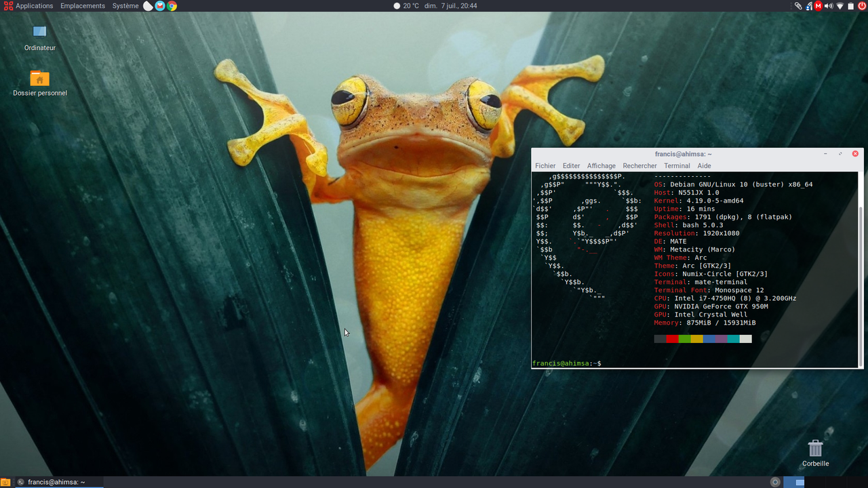Image resolution: width=868 pixels, height=488 pixels.
Task: Select the Corbeille trash icon
Action: [x=816, y=453]
